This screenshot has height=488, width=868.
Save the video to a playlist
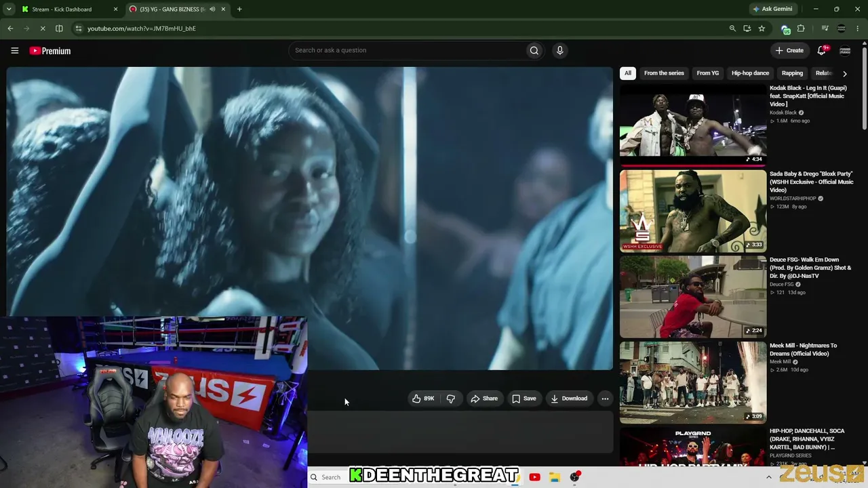[x=524, y=399]
